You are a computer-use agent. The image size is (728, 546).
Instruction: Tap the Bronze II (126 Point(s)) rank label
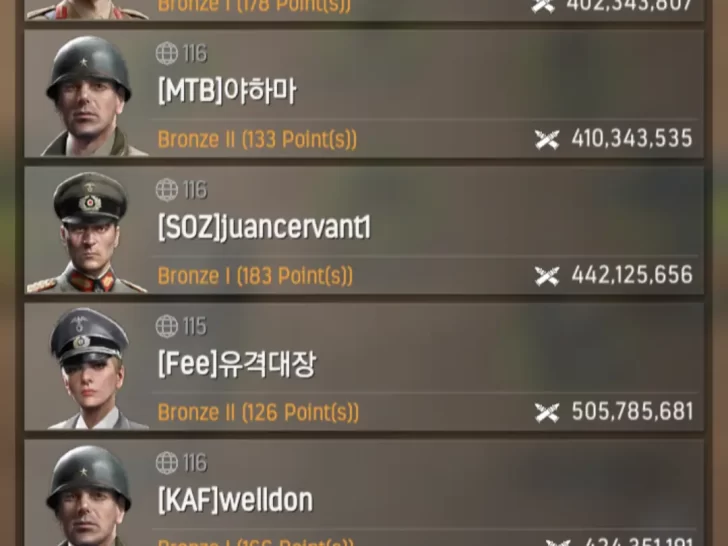258,412
